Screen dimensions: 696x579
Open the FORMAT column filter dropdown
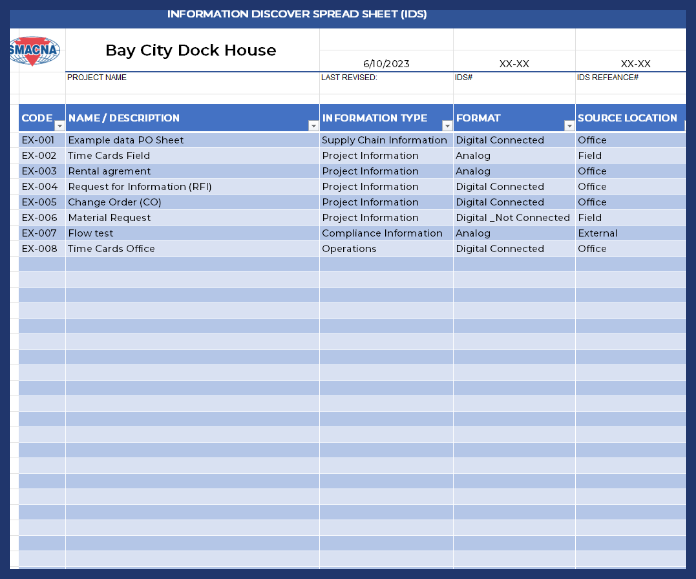[569, 126]
